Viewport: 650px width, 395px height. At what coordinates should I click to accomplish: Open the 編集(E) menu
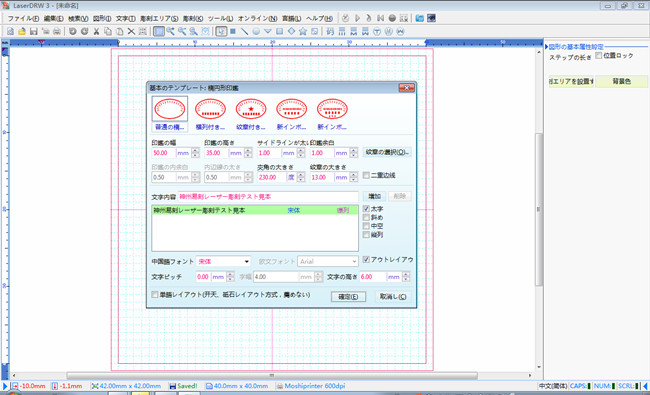[x=53, y=19]
